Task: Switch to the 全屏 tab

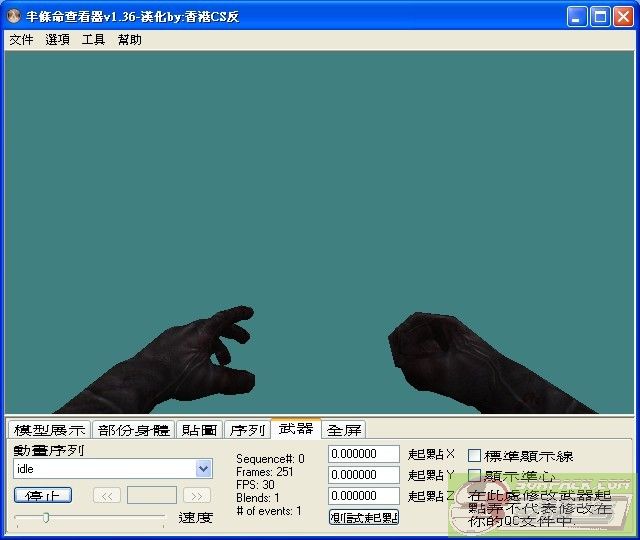Action: pyautogui.click(x=344, y=430)
